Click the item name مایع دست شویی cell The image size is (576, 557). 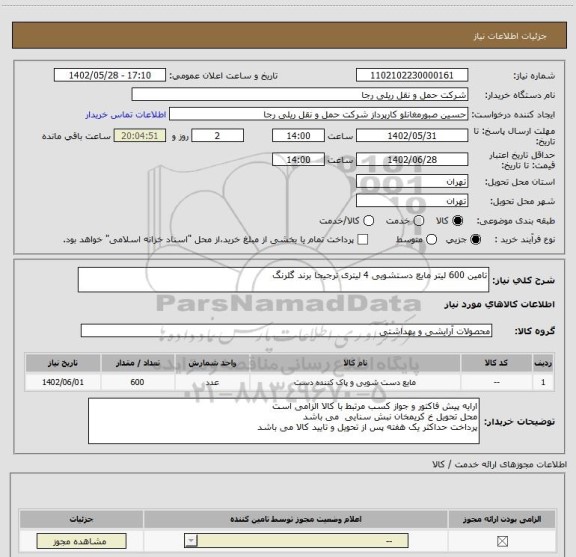coord(355,382)
